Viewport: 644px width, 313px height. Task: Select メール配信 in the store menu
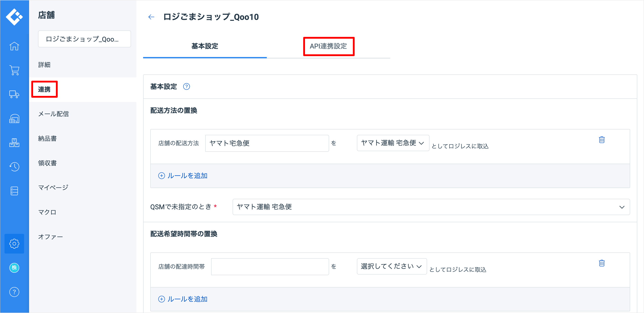point(53,114)
